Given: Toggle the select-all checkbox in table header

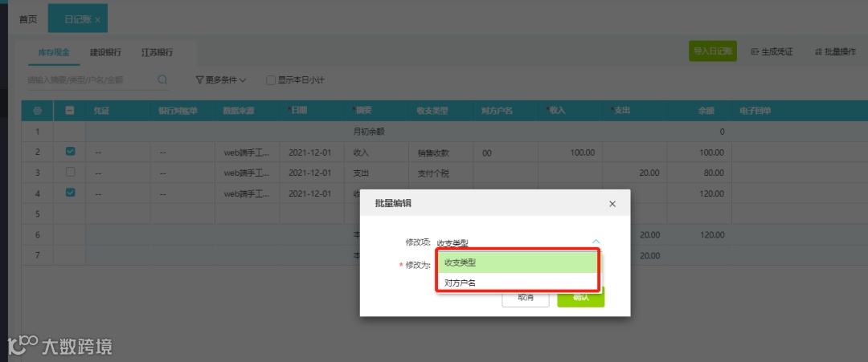Looking at the screenshot, I should 70,111.
